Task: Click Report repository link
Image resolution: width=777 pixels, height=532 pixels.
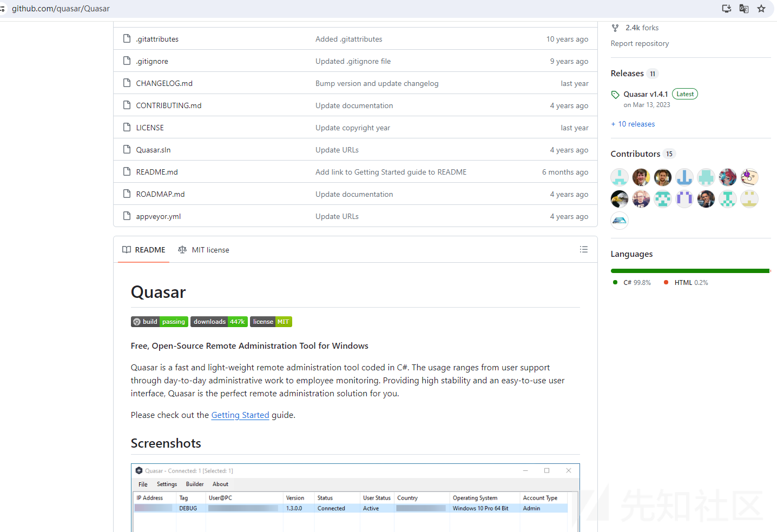Action: [x=640, y=43]
